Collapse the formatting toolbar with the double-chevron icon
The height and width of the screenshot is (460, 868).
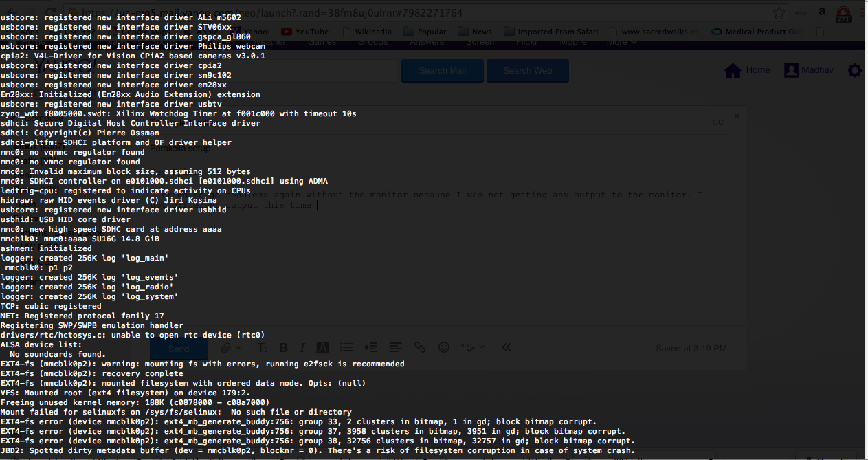click(x=507, y=347)
